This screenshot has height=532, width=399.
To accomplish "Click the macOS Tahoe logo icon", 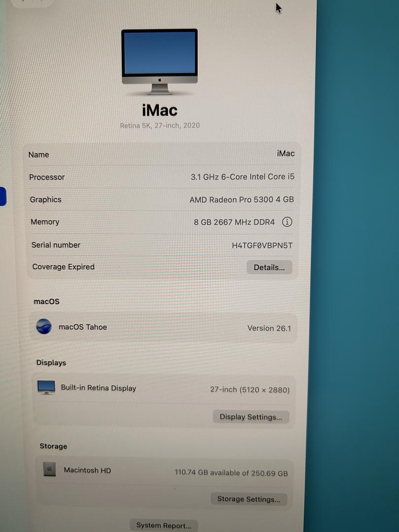I will [44, 327].
